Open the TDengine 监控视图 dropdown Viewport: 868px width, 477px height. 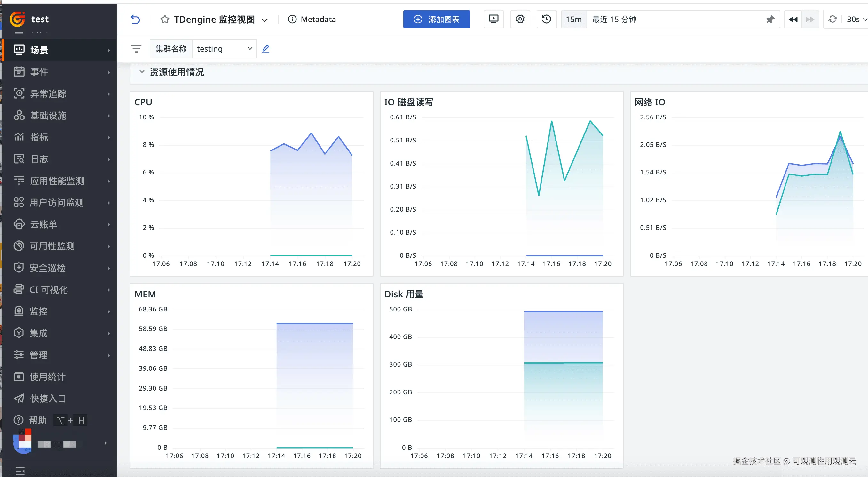point(265,20)
